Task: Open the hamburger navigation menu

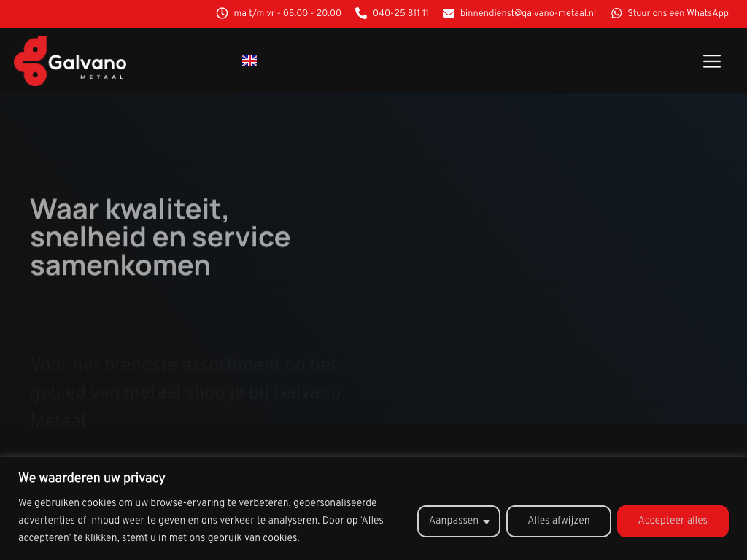Action: tap(712, 61)
